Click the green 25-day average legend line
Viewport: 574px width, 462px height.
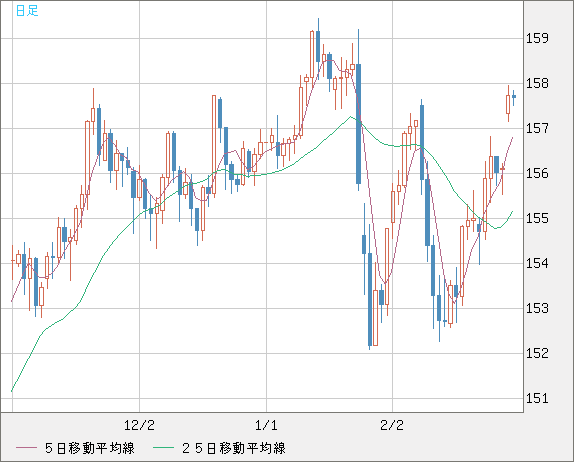click(x=163, y=448)
